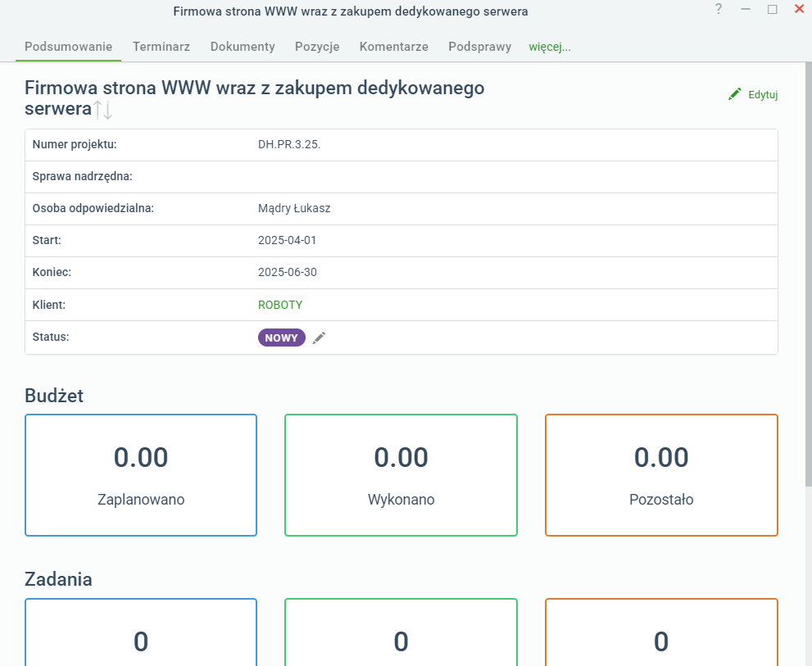
Task: Minimize the project window
Action: pos(746,9)
